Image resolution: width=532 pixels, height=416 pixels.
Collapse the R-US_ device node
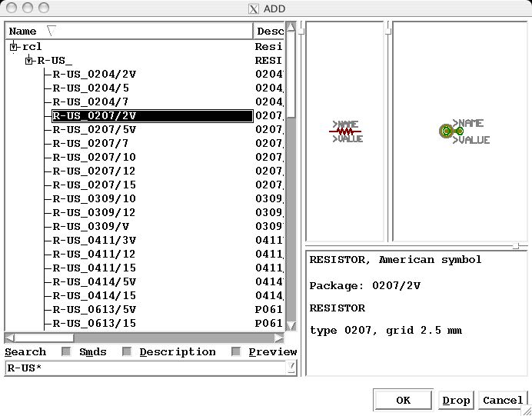pos(29,61)
